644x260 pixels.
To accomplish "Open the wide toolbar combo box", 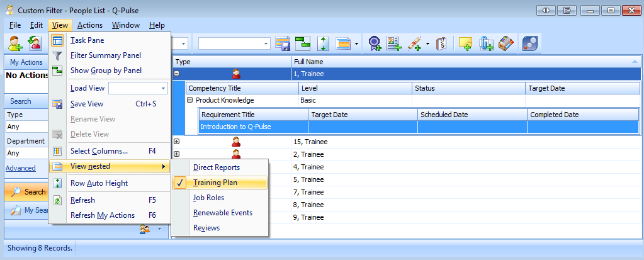I will [234, 43].
